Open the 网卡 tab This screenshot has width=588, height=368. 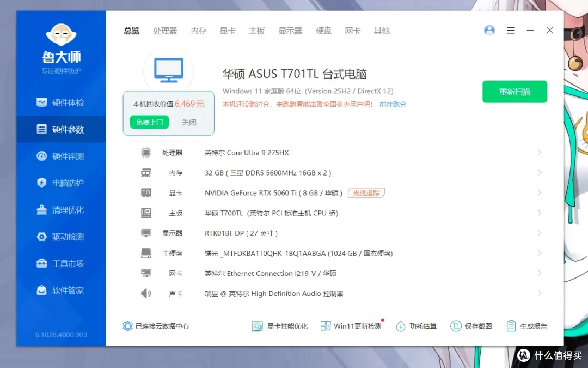(352, 31)
